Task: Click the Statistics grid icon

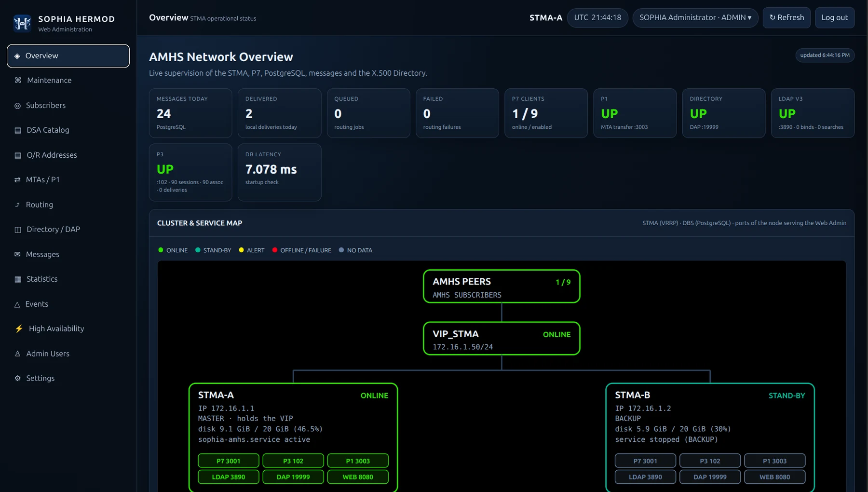Action: (18, 279)
